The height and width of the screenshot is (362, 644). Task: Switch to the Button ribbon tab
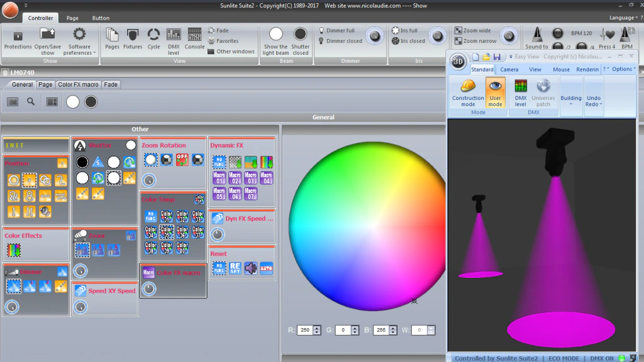click(101, 18)
